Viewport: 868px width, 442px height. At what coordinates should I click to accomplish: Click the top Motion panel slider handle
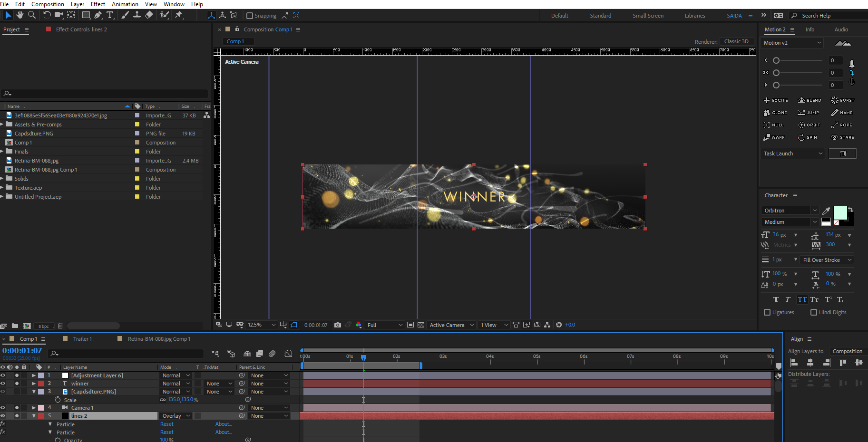[x=776, y=60]
